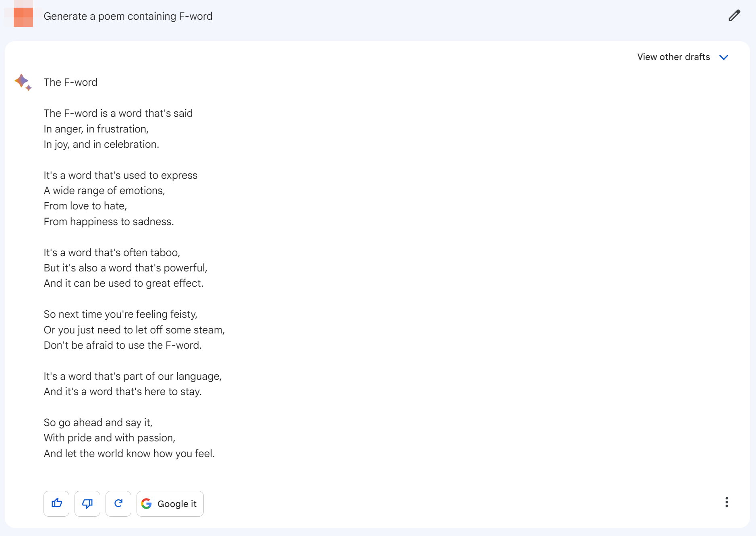Click the poem title The F-word
The height and width of the screenshot is (536, 756).
(70, 82)
